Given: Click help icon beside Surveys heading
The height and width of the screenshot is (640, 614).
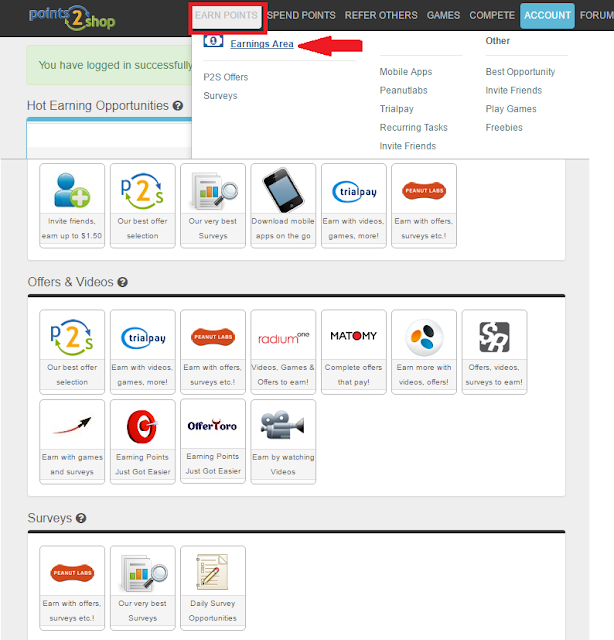Looking at the screenshot, I should (81, 518).
